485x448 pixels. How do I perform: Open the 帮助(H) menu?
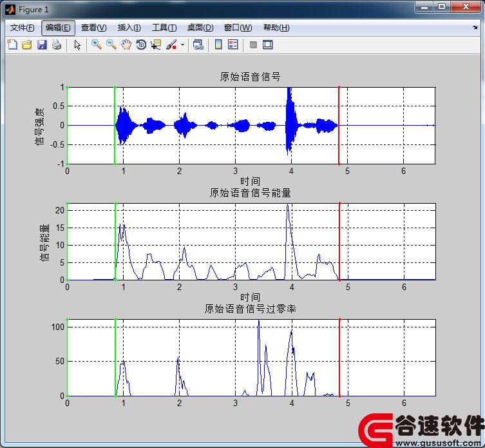coord(276,28)
